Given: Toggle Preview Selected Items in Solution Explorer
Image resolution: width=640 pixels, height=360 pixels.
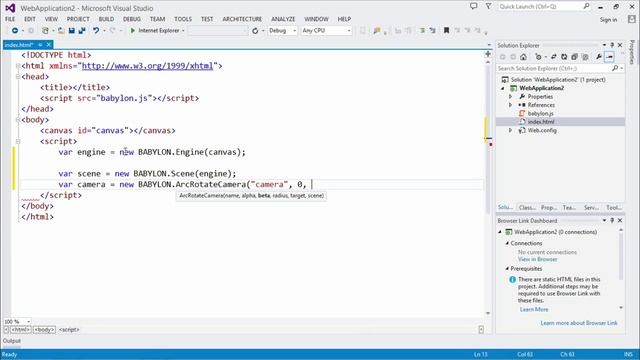Looking at the screenshot, I should pos(609,57).
